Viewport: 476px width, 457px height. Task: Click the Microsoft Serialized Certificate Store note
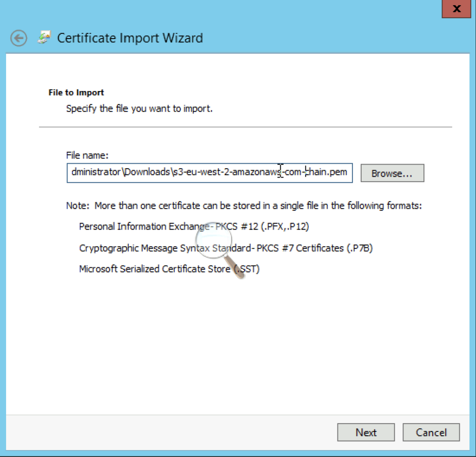click(169, 269)
